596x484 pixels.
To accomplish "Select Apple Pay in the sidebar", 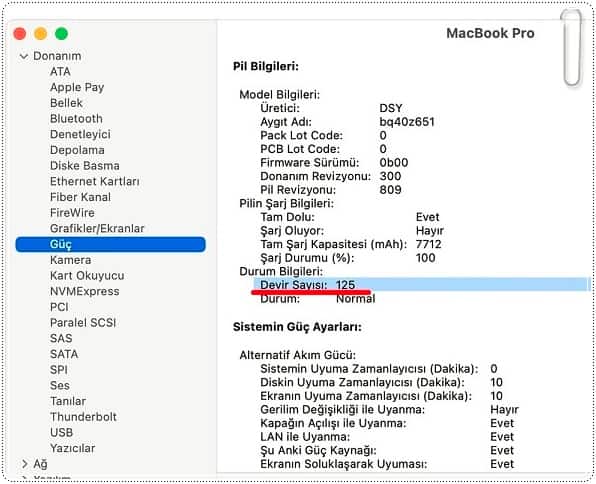I will [77, 87].
